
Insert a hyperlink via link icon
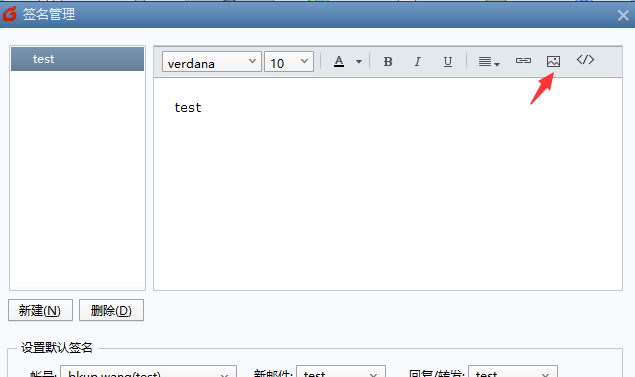pos(523,61)
